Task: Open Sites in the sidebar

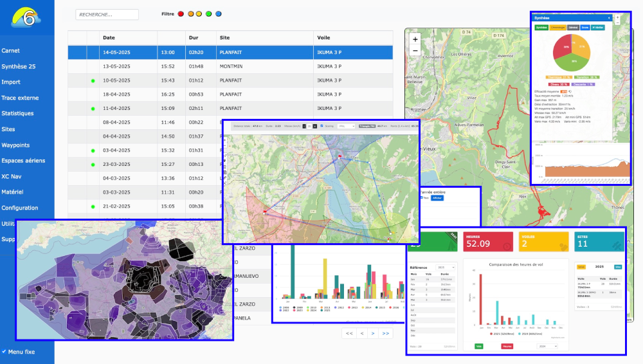Action: click(x=8, y=129)
